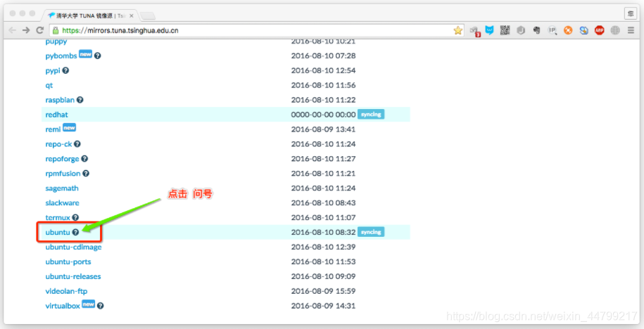Open the QR code extension
Image resolution: width=644 pixels, height=329 pixels.
coord(505,30)
